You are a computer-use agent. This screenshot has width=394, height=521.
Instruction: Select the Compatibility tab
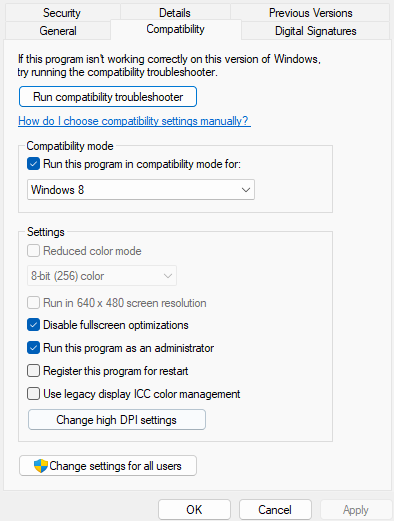(176, 29)
